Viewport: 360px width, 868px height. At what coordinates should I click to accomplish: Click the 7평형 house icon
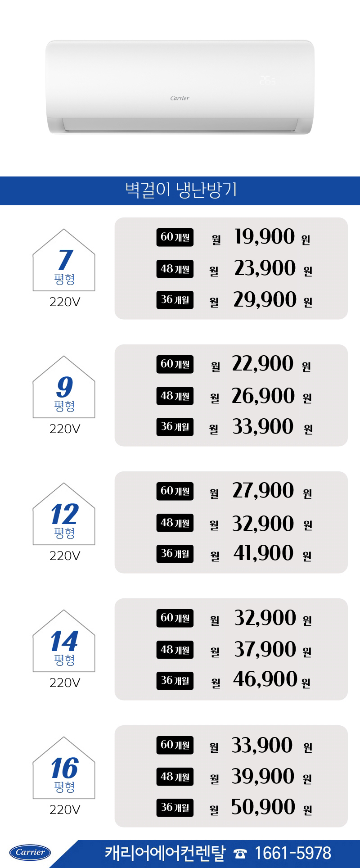(x=64, y=260)
